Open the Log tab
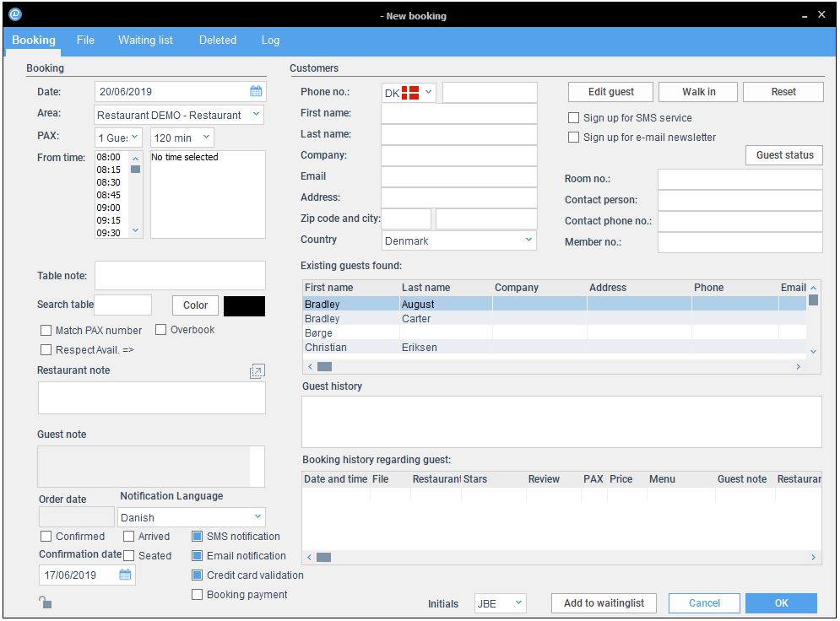This screenshot has width=840, height=621. [270, 40]
